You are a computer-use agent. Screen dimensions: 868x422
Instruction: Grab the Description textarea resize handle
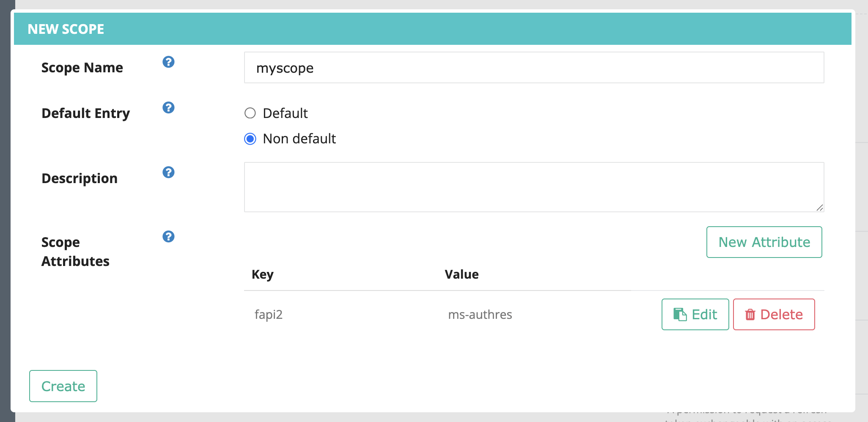point(820,208)
